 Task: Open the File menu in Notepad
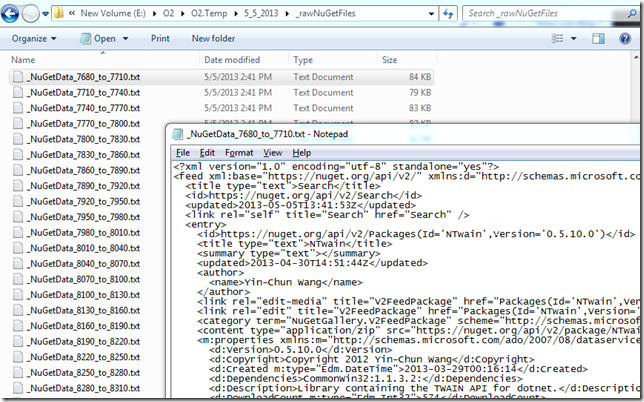183,152
